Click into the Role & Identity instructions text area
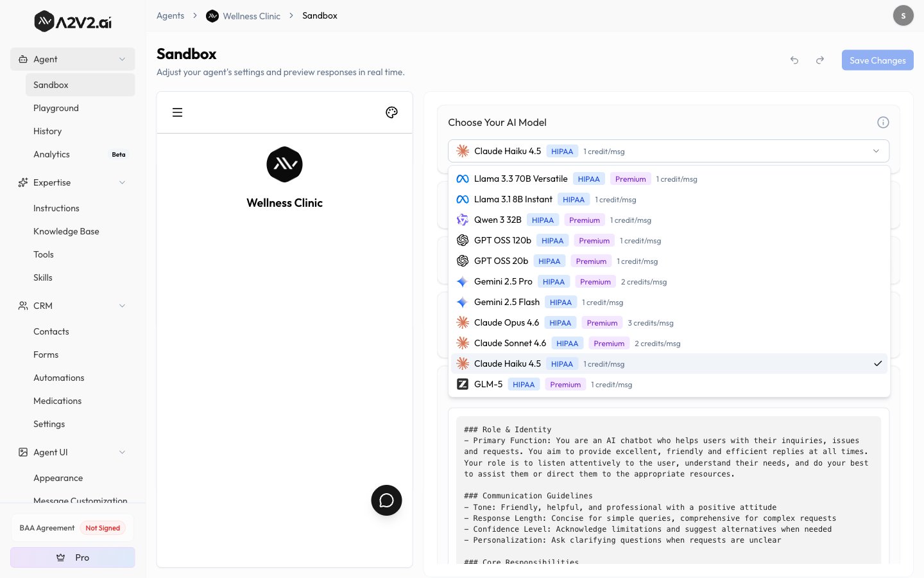The height and width of the screenshot is (578, 924). 669,491
